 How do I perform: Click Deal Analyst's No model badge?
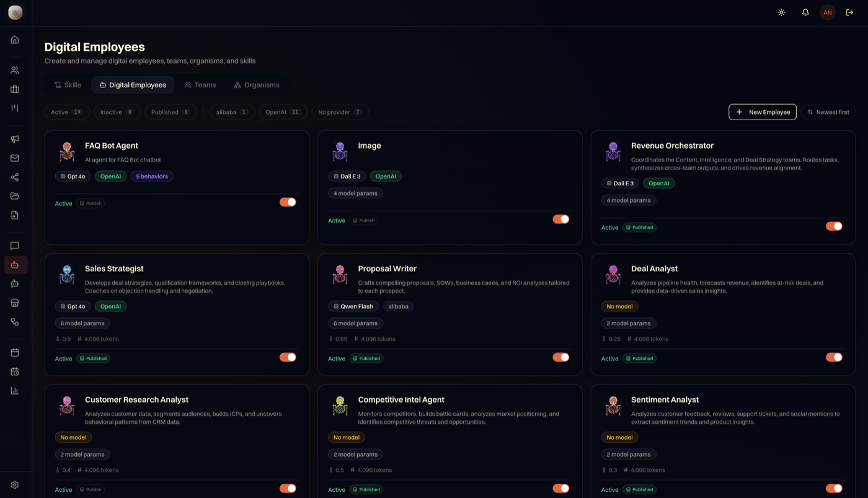click(x=619, y=306)
